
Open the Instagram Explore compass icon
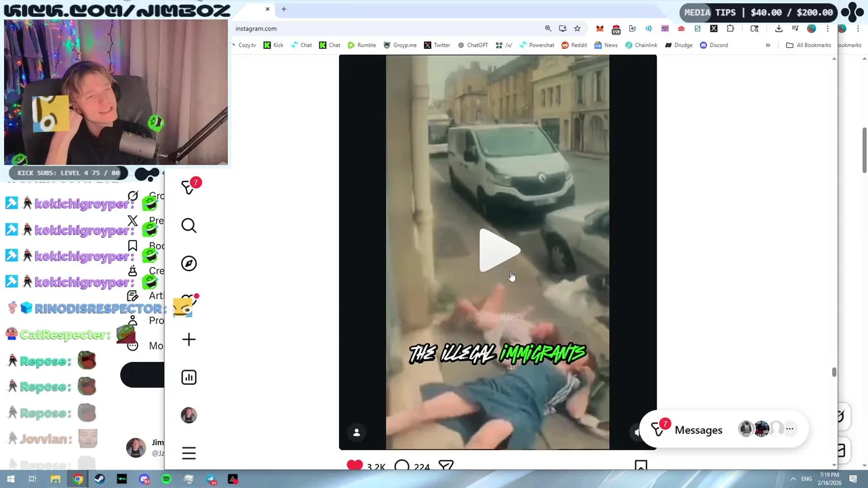point(189,264)
